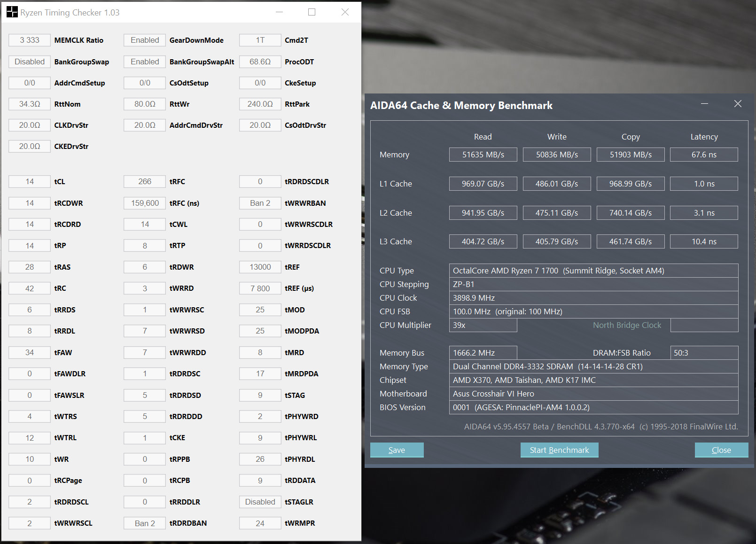Select the Memory Latency value 67.6 ns

704,155
